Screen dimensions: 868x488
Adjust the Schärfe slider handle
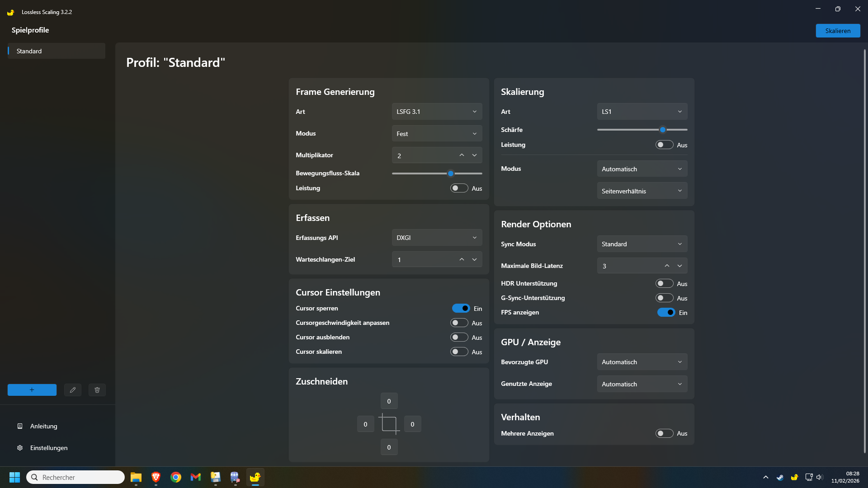(x=663, y=130)
